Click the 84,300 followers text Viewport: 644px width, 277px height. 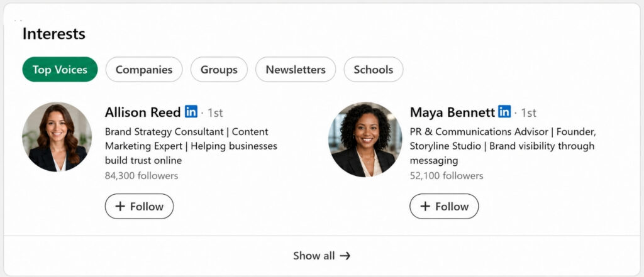[142, 176]
